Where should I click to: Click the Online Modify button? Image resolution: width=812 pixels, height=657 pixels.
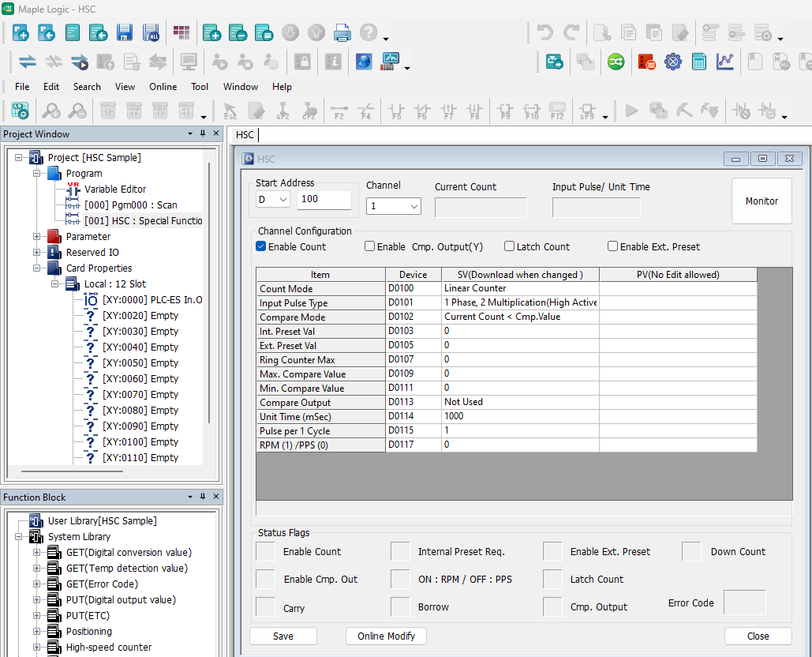pyautogui.click(x=386, y=636)
